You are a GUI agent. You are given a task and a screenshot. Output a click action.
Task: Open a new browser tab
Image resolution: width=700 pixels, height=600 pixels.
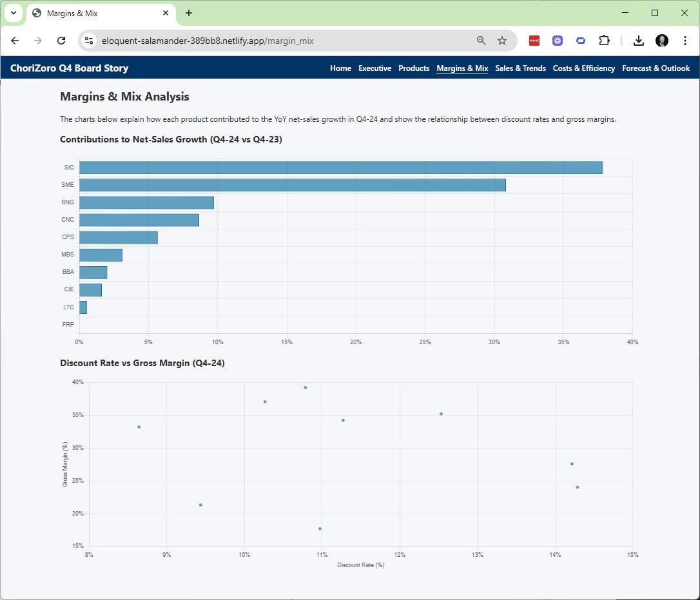[189, 13]
